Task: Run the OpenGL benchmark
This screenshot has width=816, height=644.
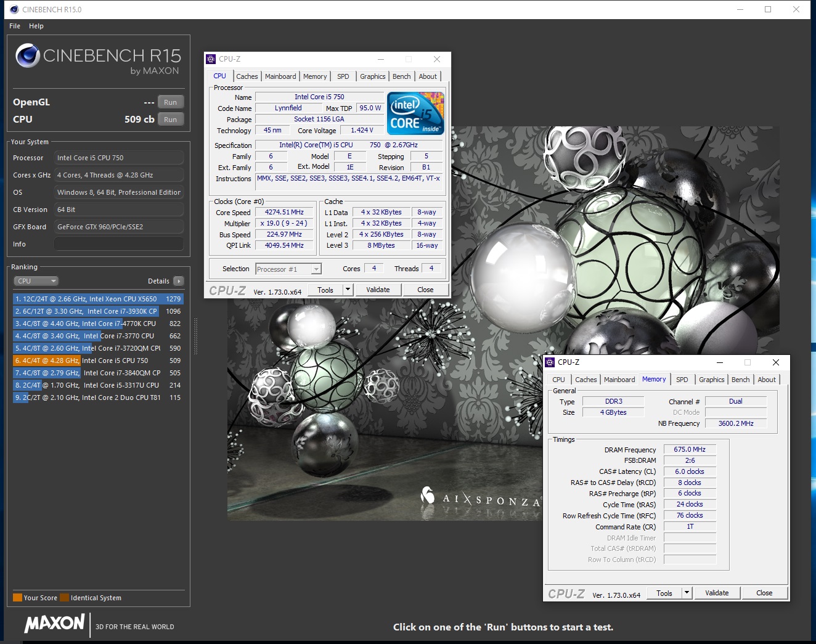Action: click(x=171, y=102)
